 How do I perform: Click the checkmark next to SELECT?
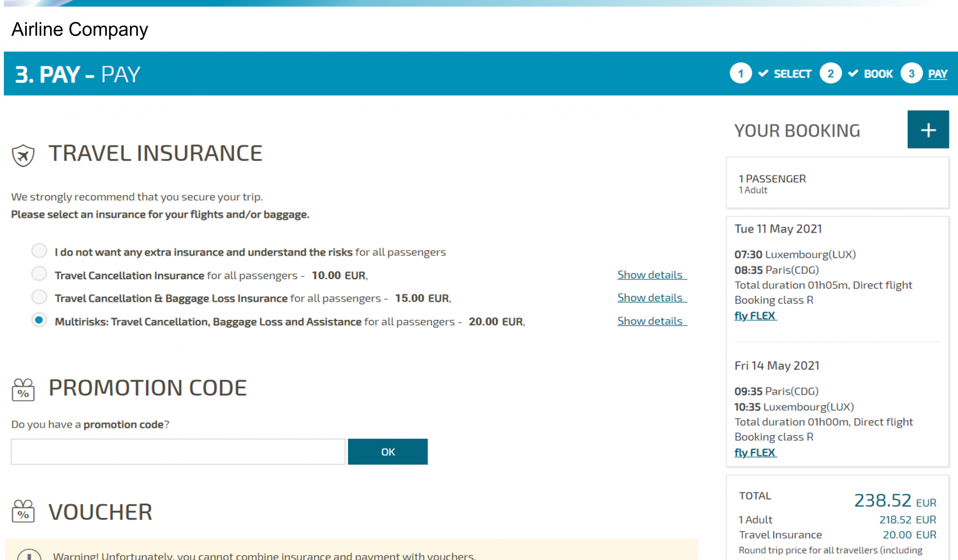click(x=763, y=73)
